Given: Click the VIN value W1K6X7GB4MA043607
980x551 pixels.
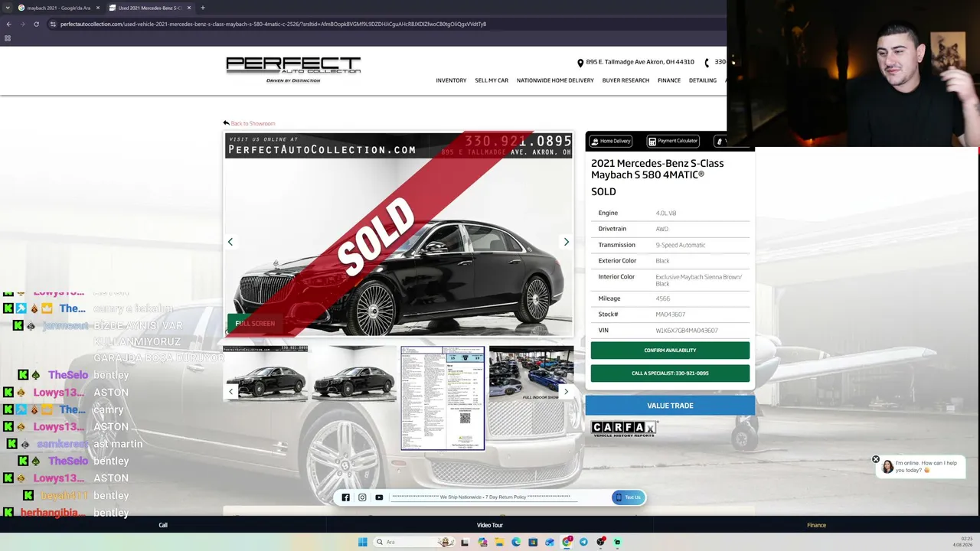Looking at the screenshot, I should click(x=687, y=331).
